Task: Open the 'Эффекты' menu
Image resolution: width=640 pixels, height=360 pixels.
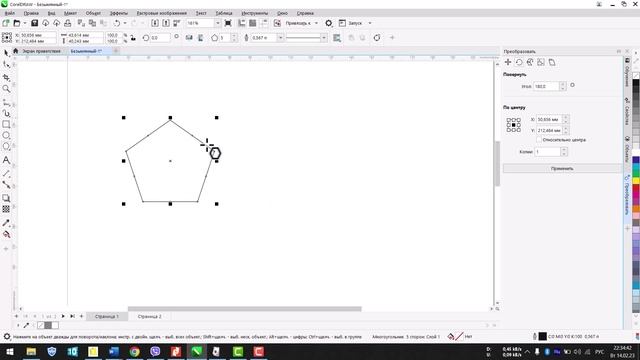Action: point(119,13)
